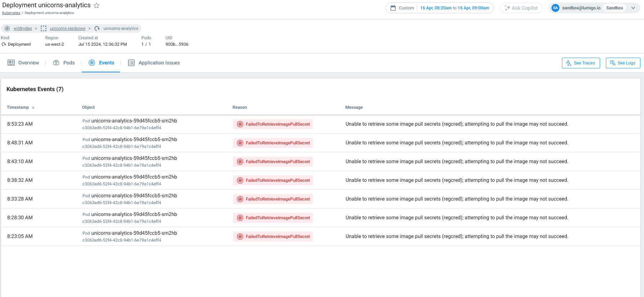The width and height of the screenshot is (644, 297).
Task: Expand the account dropdown chevron
Action: 633,8
